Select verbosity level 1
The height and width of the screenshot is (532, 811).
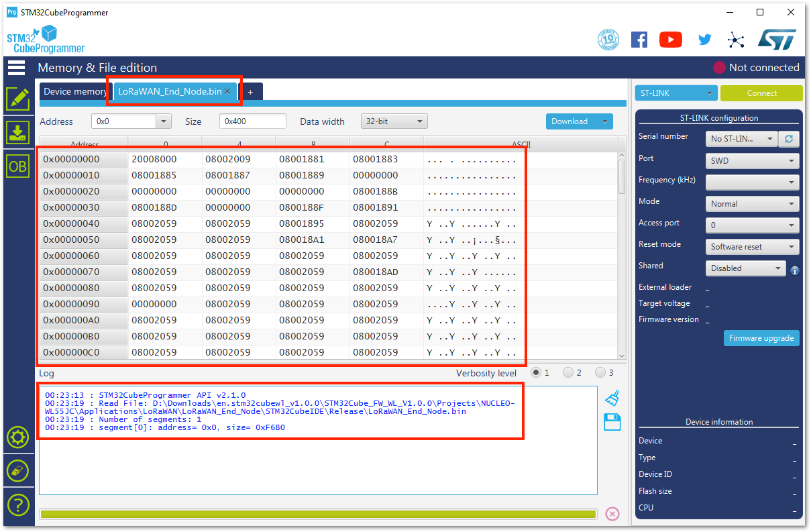click(x=536, y=372)
